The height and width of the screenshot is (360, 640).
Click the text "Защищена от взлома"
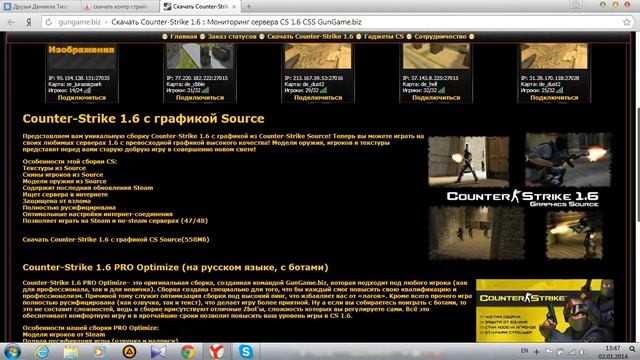(57, 201)
